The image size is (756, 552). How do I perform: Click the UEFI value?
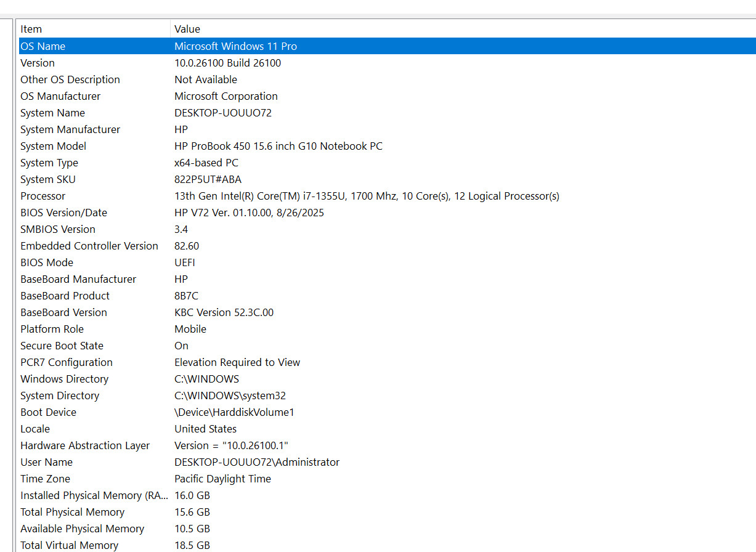coord(185,262)
